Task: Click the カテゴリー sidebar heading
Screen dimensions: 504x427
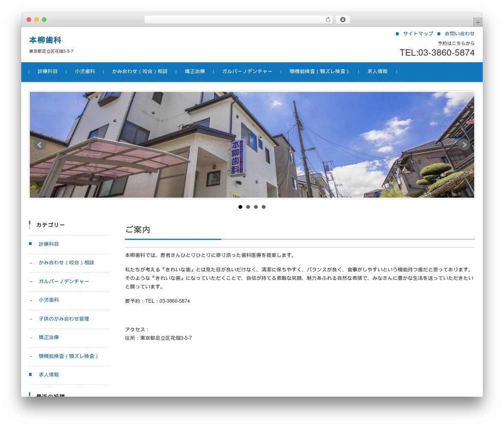Action: 50,225
